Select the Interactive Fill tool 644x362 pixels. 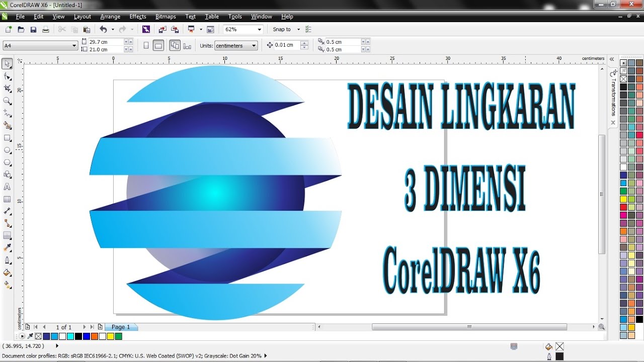(7, 285)
